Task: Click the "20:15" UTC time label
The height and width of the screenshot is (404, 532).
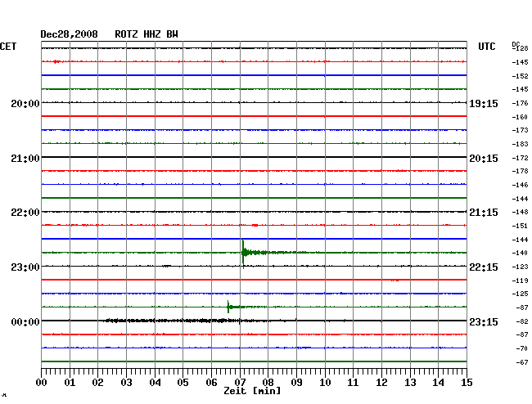Action: point(484,159)
